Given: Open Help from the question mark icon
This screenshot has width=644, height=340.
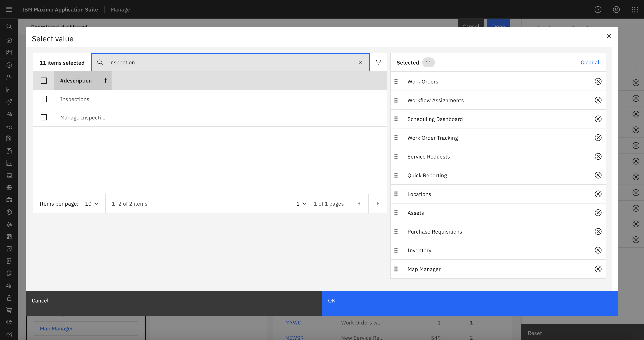Looking at the screenshot, I should (x=598, y=10).
